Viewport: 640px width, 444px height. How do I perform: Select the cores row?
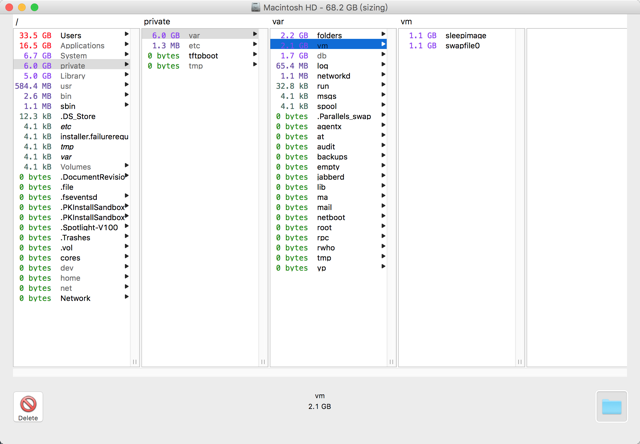pos(72,258)
